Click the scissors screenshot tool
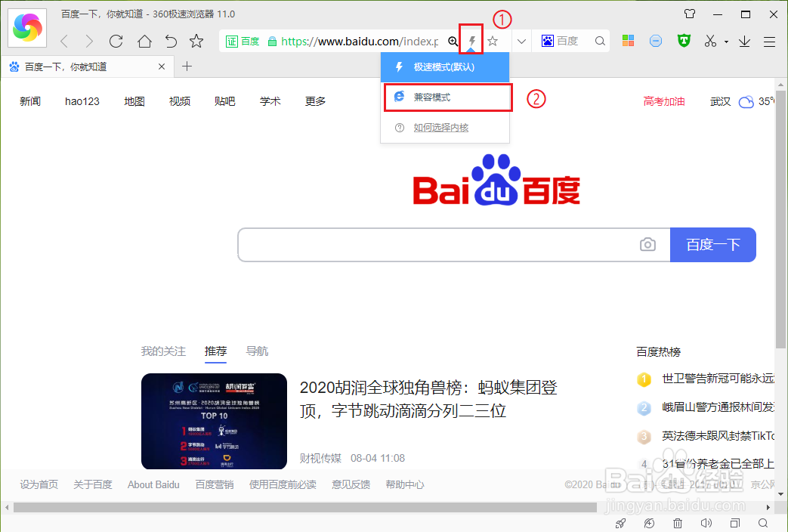The image size is (788, 532). pyautogui.click(x=710, y=41)
